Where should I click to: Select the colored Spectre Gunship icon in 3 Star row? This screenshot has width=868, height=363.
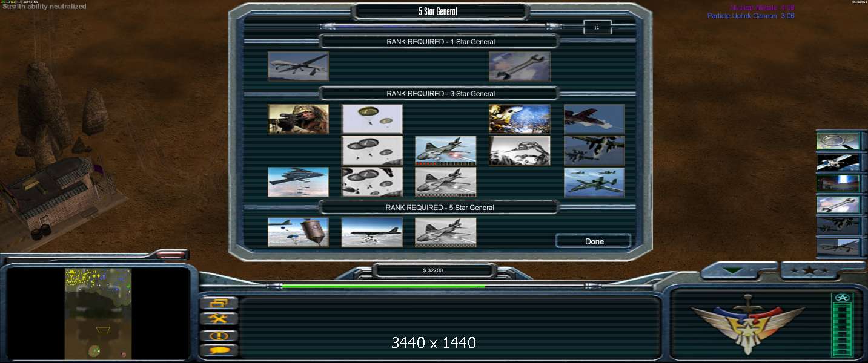pos(446,151)
